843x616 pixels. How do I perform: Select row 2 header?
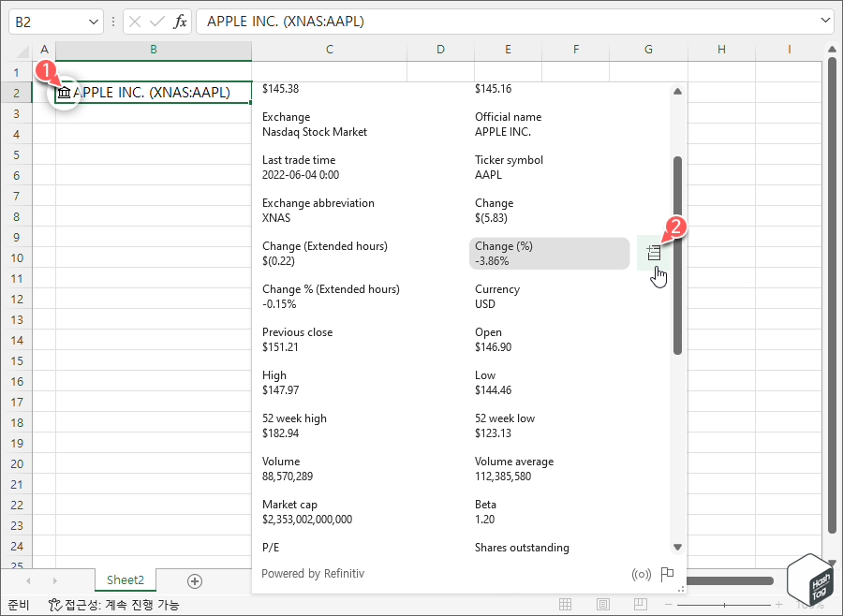pyautogui.click(x=16, y=93)
